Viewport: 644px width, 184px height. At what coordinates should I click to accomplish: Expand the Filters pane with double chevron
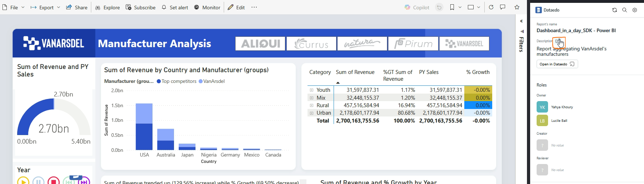pyautogui.click(x=522, y=21)
